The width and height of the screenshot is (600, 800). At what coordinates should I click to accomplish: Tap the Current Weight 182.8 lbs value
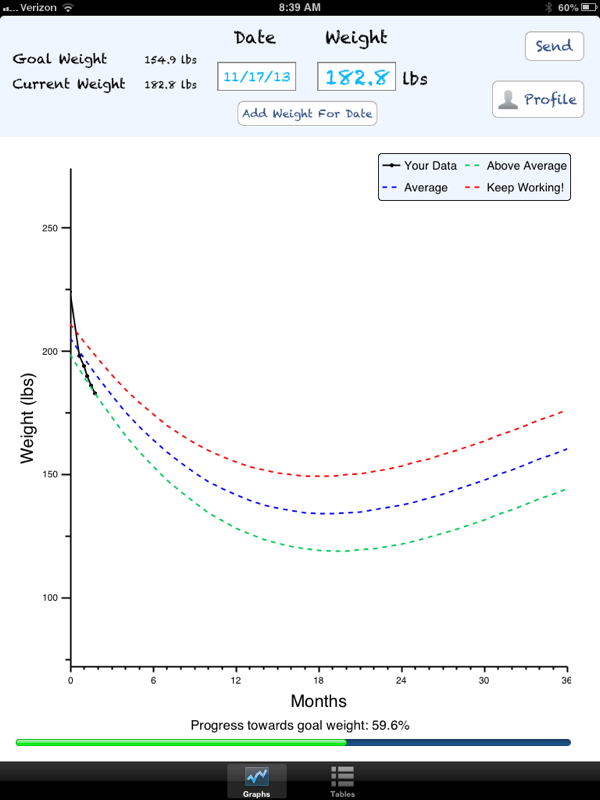170,84
